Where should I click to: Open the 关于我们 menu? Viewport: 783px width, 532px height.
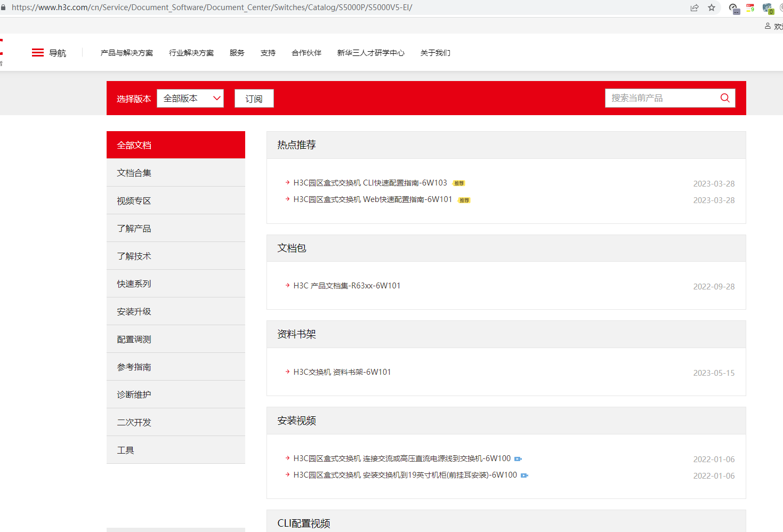pos(435,53)
